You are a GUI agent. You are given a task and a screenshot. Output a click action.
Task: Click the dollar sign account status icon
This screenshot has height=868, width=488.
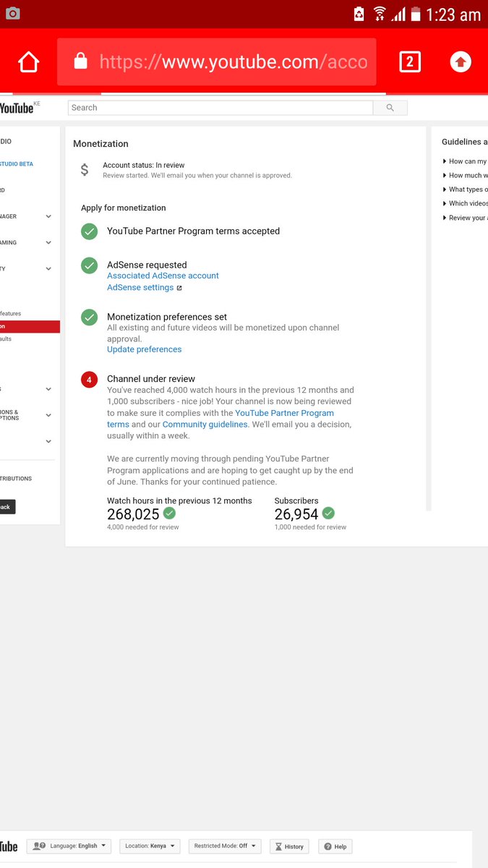[x=85, y=170]
